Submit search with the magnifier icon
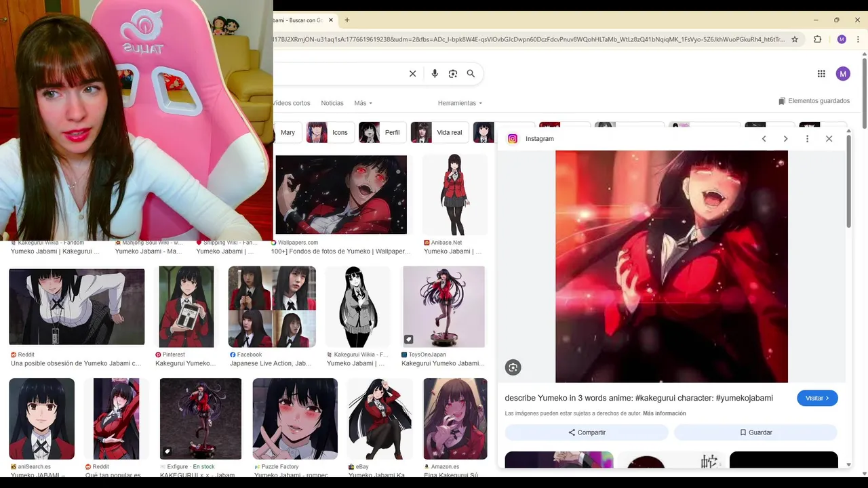This screenshot has width=868, height=488. (471, 74)
